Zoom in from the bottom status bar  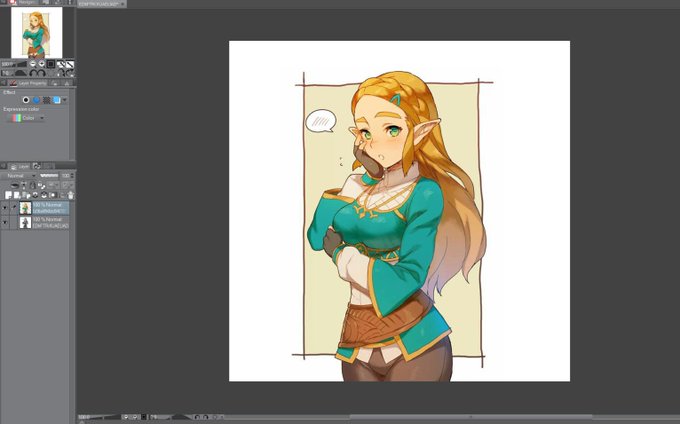pyautogui.click(x=135, y=417)
